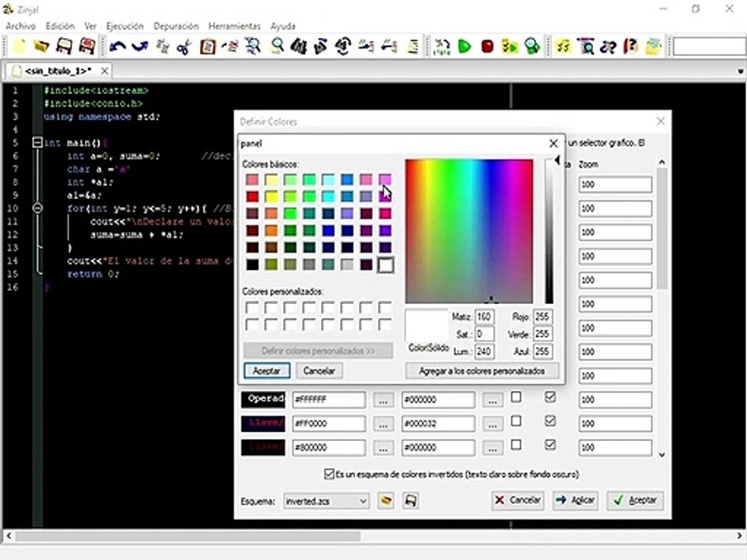
Task: Uncheck second checkbox in #FFFFFF Operad row
Action: click(550, 397)
